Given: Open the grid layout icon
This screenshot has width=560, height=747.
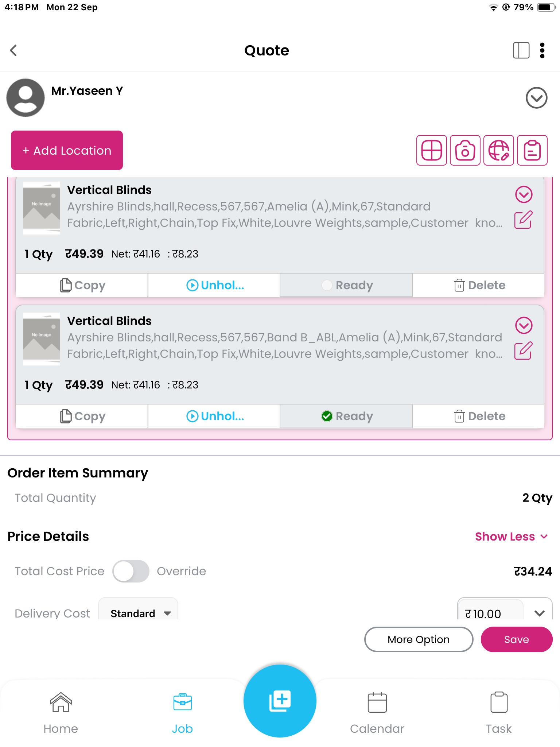Looking at the screenshot, I should [432, 150].
